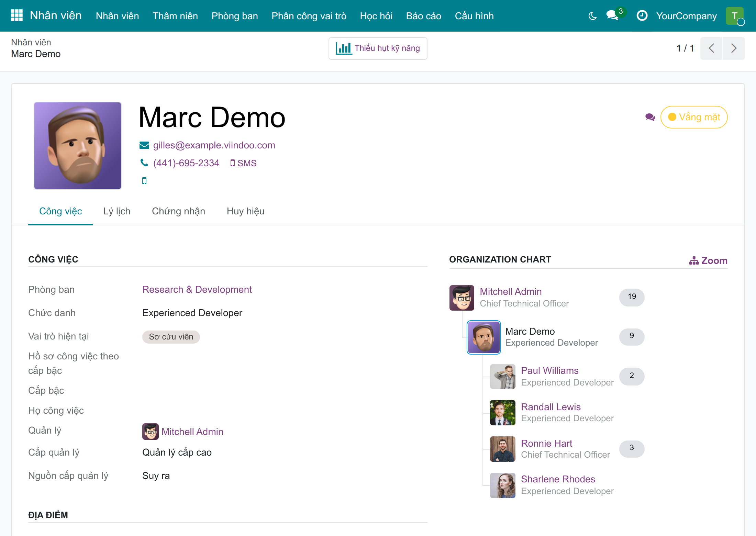Open Cấu hình menu

click(x=474, y=16)
